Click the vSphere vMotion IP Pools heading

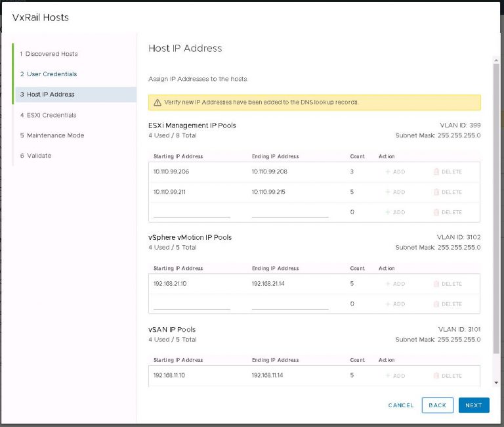(190, 237)
